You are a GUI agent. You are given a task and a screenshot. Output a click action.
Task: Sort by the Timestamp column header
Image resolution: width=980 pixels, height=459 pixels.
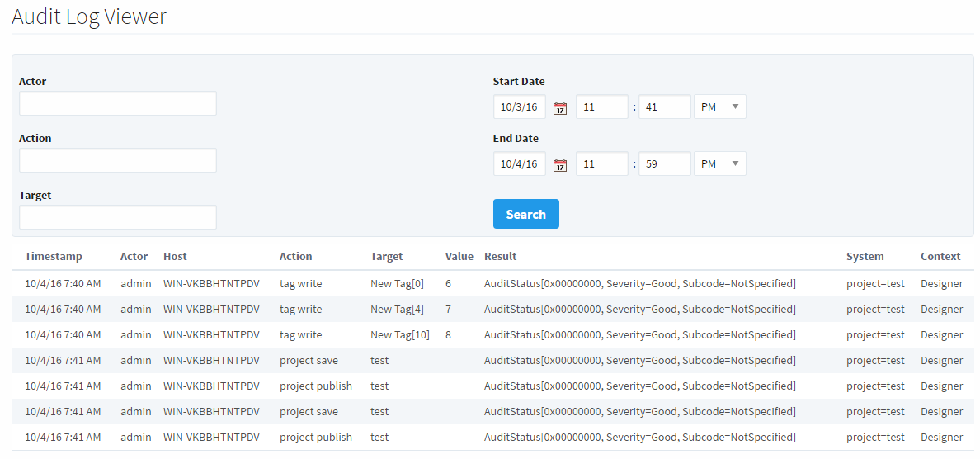(54, 256)
